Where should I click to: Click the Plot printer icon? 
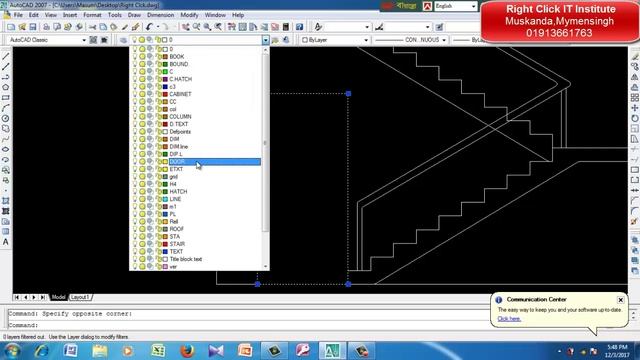(x=47, y=27)
